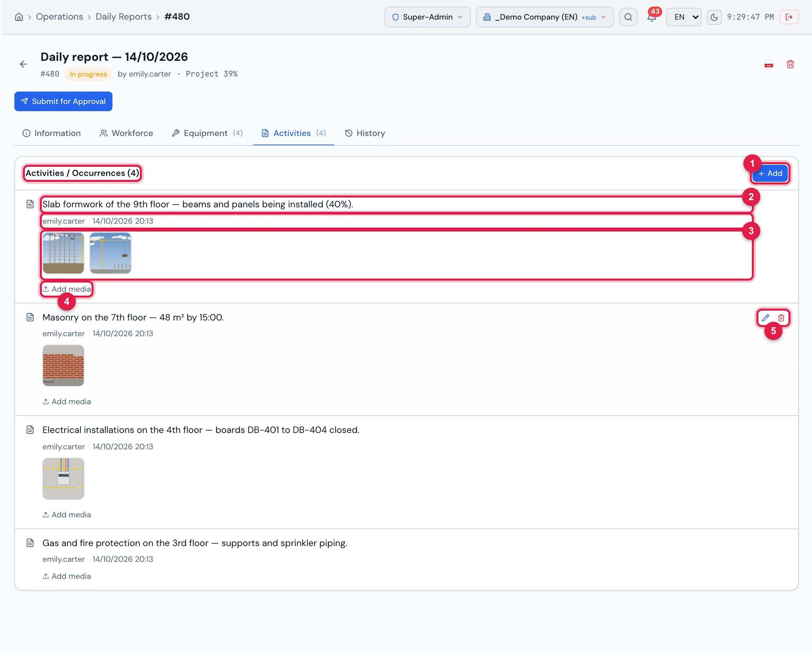Click the Electrical installations on the 4th floor text

pos(201,430)
